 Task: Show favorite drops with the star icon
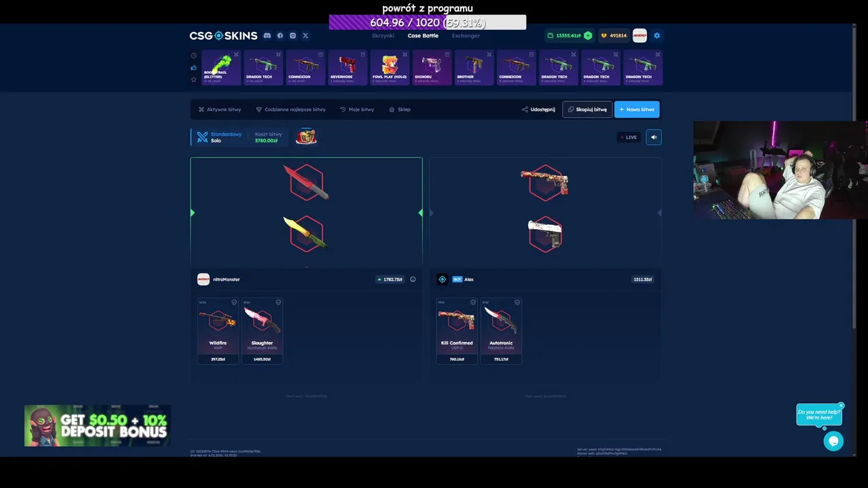click(194, 79)
